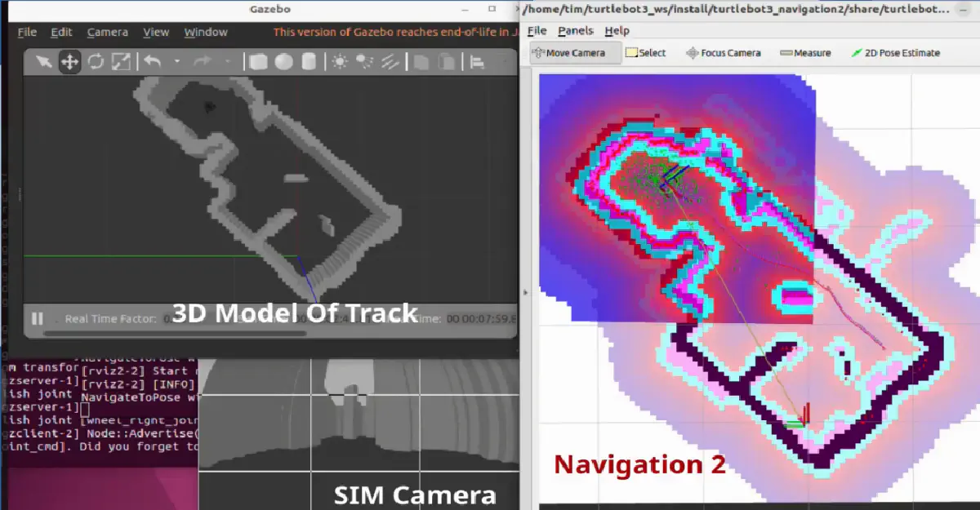Open the undo history dropdown arrow
The image size is (980, 510).
point(176,62)
